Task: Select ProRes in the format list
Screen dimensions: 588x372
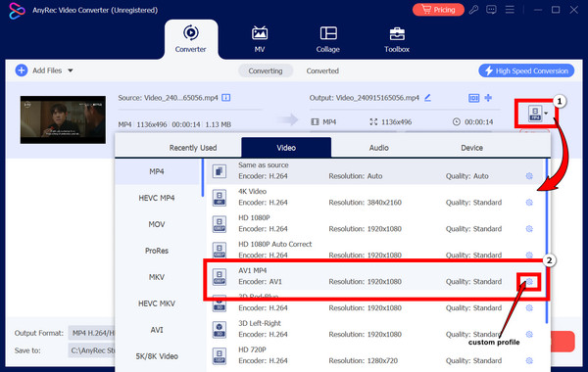Action: 157,251
